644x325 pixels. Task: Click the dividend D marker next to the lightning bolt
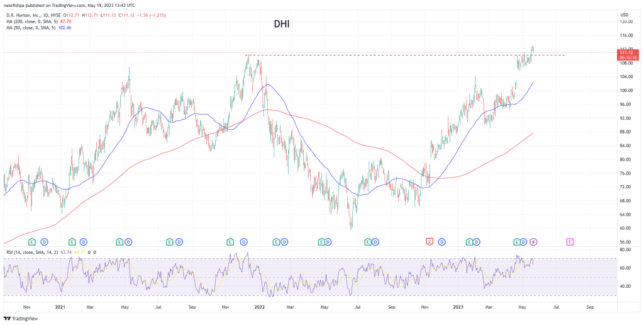[x=525, y=241]
